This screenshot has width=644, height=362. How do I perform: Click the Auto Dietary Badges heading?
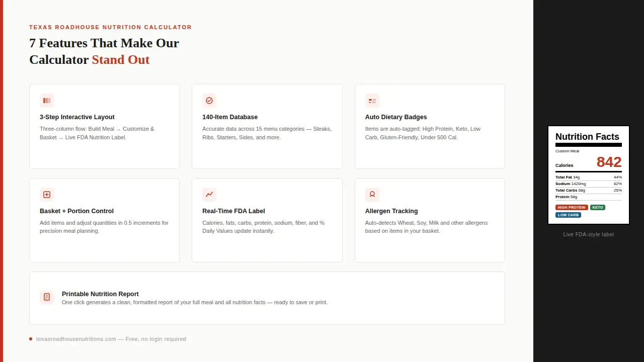396,117
